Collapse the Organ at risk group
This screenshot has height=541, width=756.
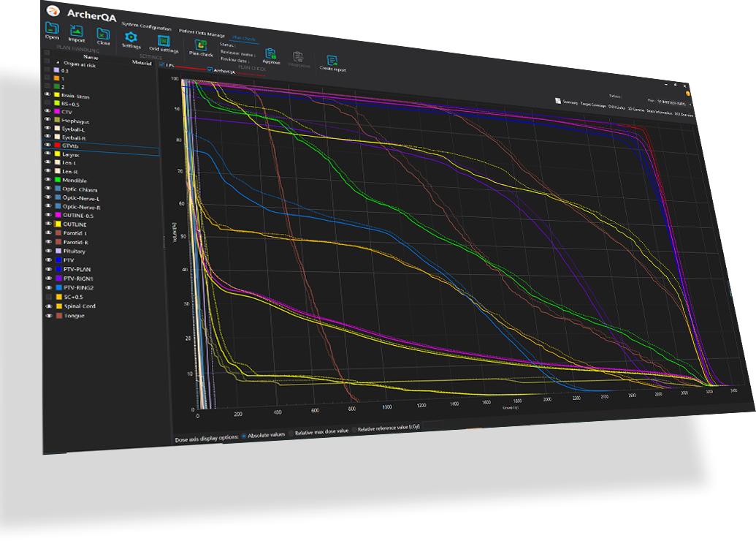point(58,63)
